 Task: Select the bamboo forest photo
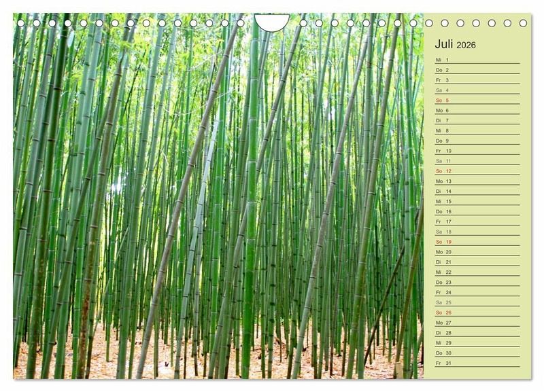tap(218, 197)
